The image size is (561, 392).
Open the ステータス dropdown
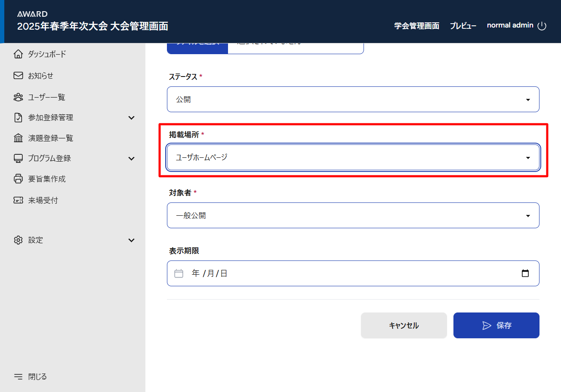(x=353, y=99)
